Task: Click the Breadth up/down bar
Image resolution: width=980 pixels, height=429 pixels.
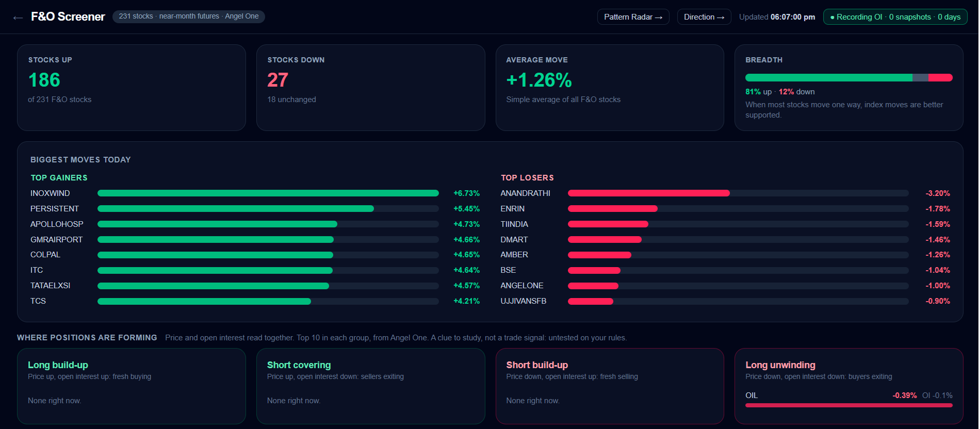Action: 848,78
